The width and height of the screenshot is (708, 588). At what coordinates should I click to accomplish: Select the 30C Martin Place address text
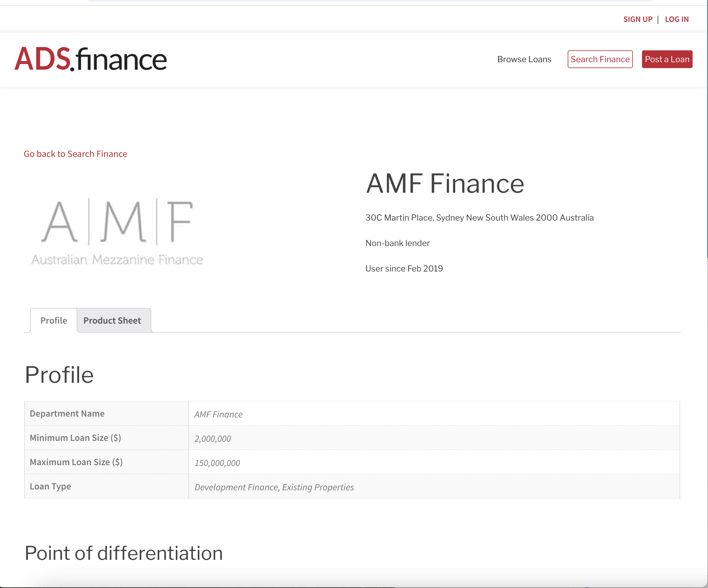click(479, 218)
